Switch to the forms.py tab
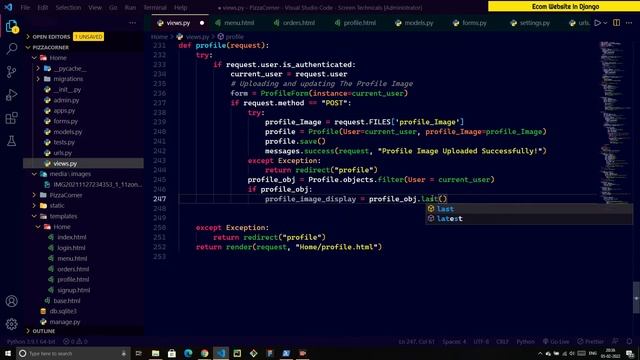This screenshot has width=640, height=360. (x=474, y=23)
